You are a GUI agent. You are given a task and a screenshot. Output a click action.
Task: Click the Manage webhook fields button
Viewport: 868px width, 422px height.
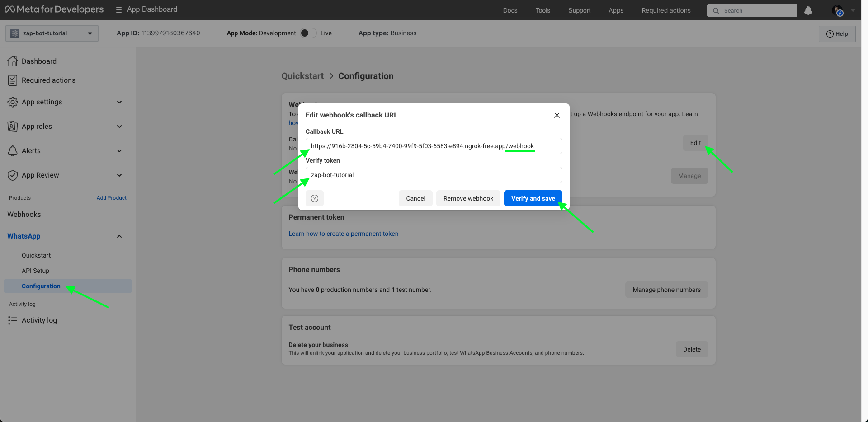coord(689,176)
